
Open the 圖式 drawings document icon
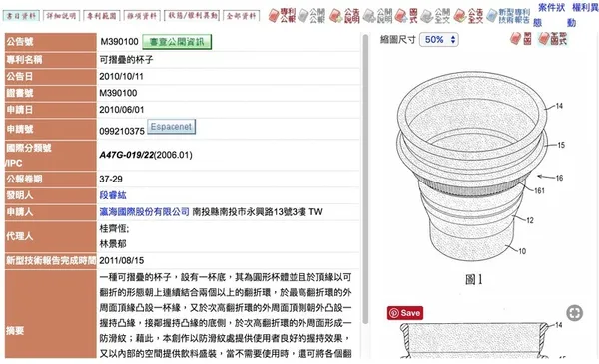pos(406,16)
